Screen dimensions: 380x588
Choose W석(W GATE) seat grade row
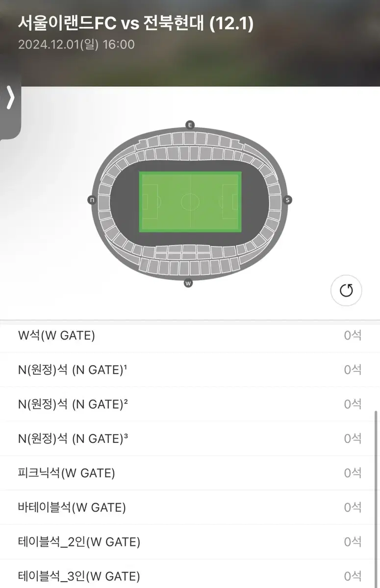click(x=190, y=336)
